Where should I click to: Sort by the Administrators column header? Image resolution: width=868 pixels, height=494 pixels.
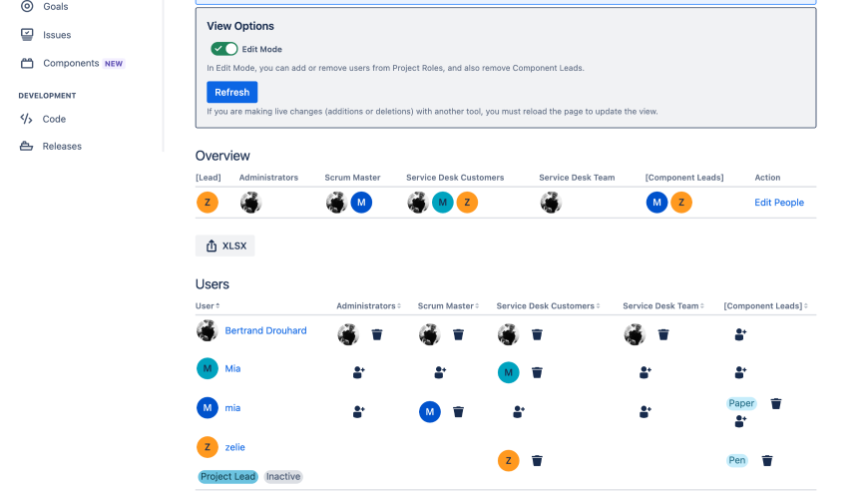(368, 305)
